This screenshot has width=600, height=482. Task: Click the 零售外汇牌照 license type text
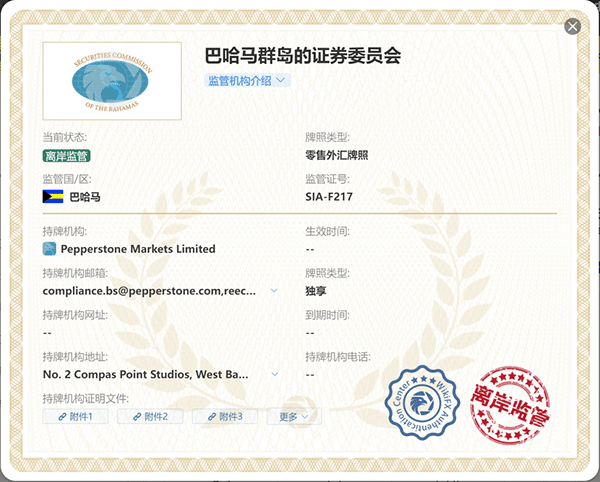click(x=337, y=155)
